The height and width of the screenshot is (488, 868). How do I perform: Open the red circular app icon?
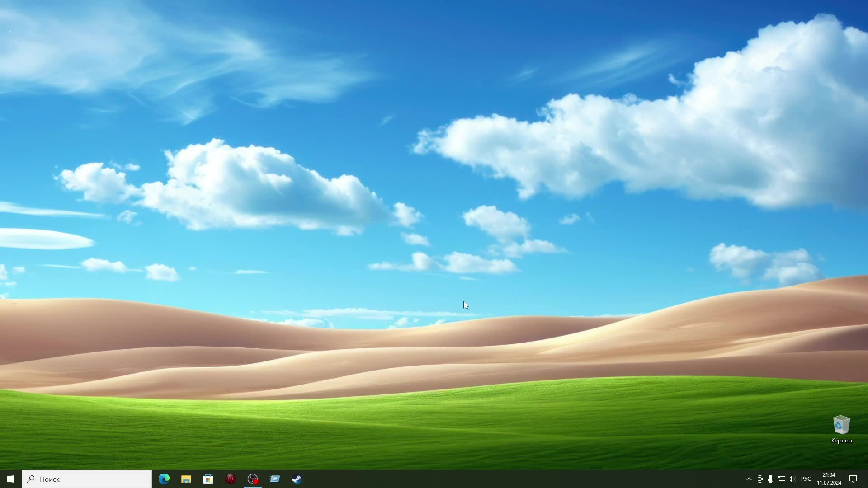tap(230, 479)
